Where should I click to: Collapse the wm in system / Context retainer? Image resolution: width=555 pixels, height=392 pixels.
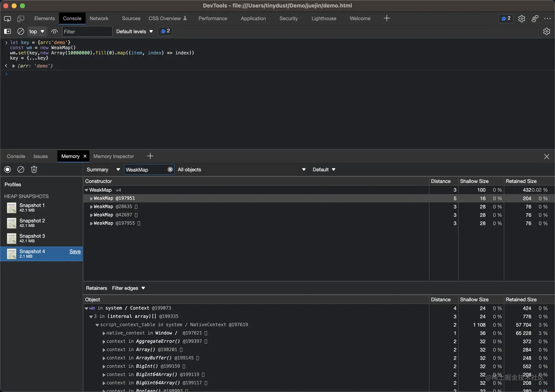(87, 308)
